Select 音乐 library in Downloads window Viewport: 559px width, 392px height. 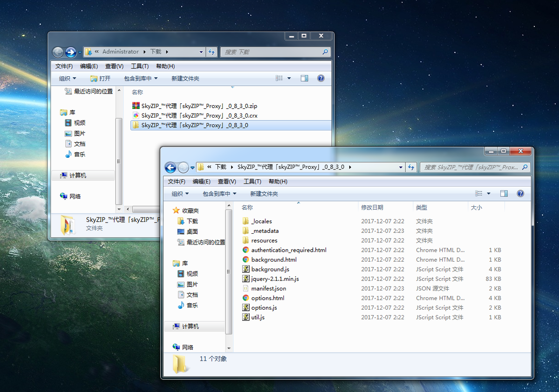[75, 154]
